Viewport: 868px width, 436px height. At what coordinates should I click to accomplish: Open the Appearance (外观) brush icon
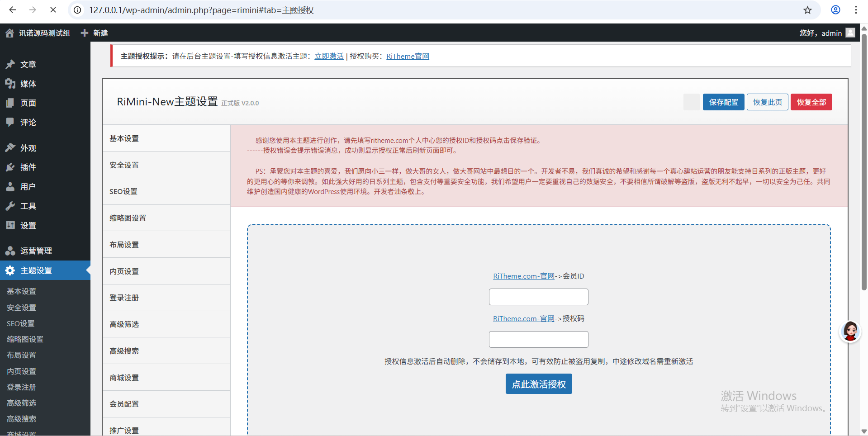tap(10, 148)
